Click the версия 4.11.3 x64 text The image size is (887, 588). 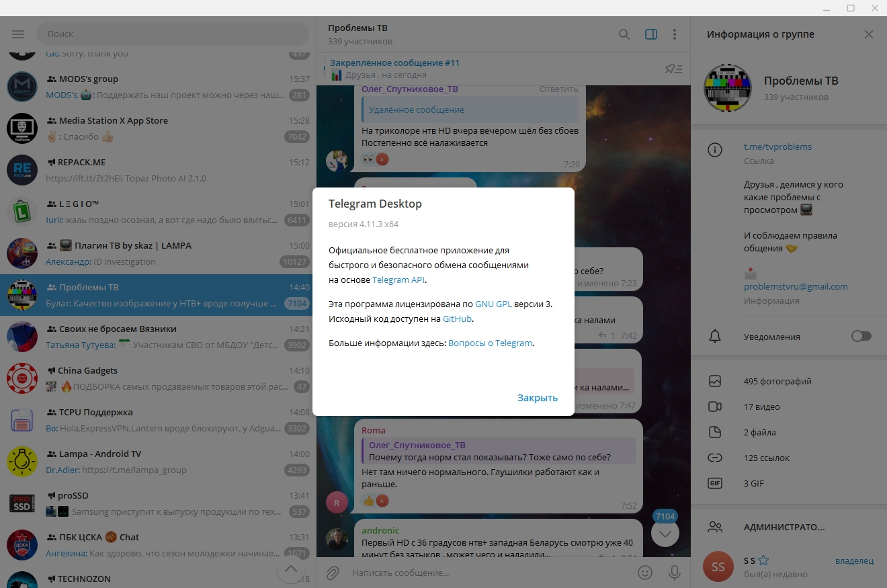[x=364, y=224]
